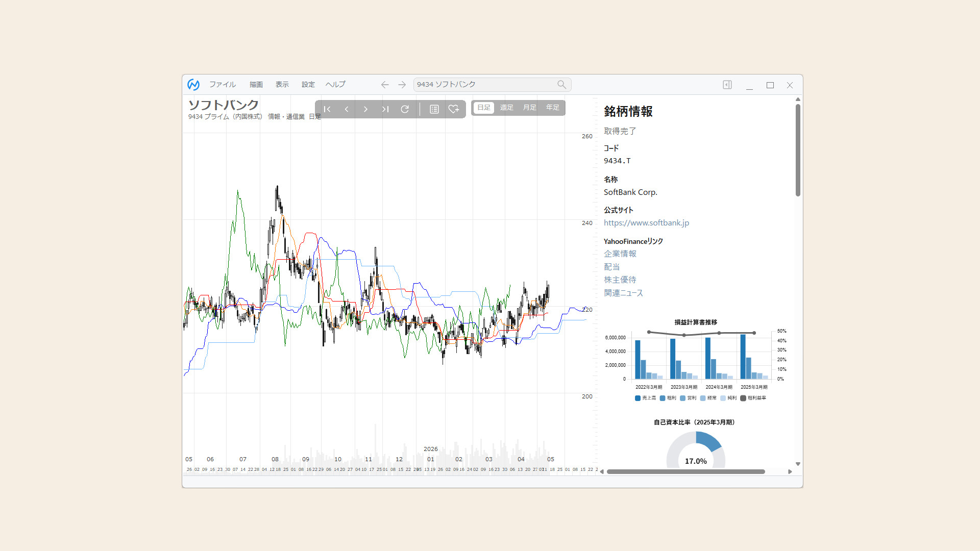Open the 株主優待 link
The image size is (980, 551).
tap(620, 280)
